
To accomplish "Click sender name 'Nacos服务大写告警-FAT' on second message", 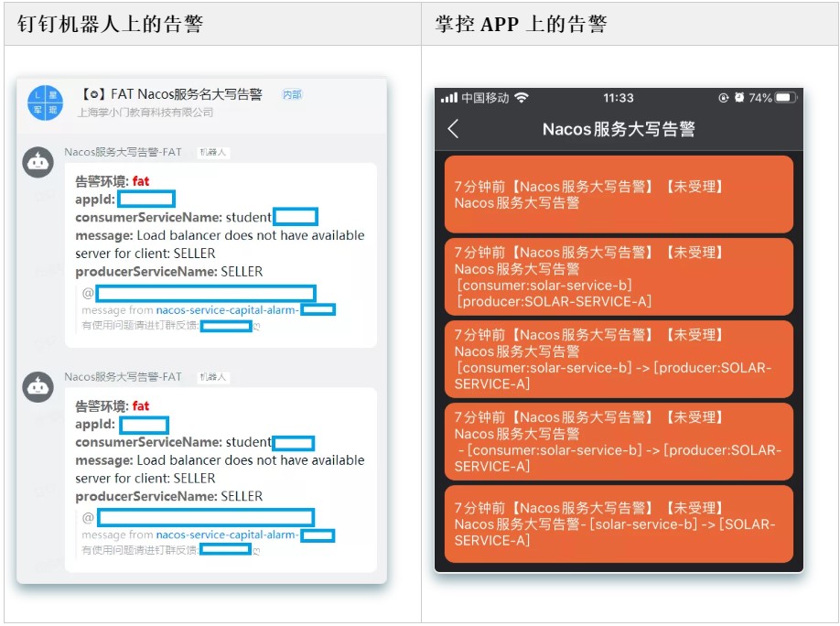I will pos(124,377).
